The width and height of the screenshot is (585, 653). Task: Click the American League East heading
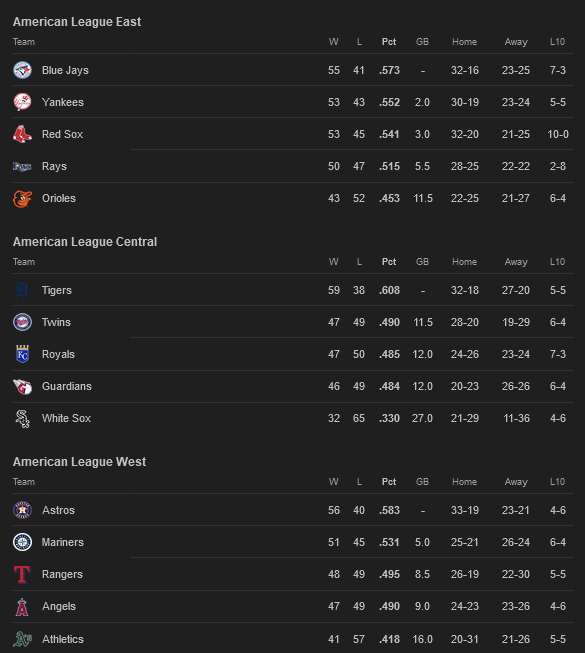77,22
